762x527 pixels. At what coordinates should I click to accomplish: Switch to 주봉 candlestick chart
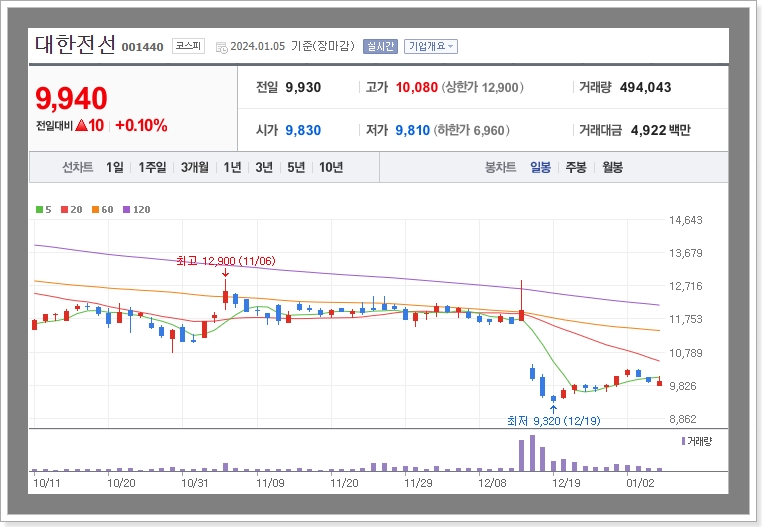pyautogui.click(x=576, y=167)
